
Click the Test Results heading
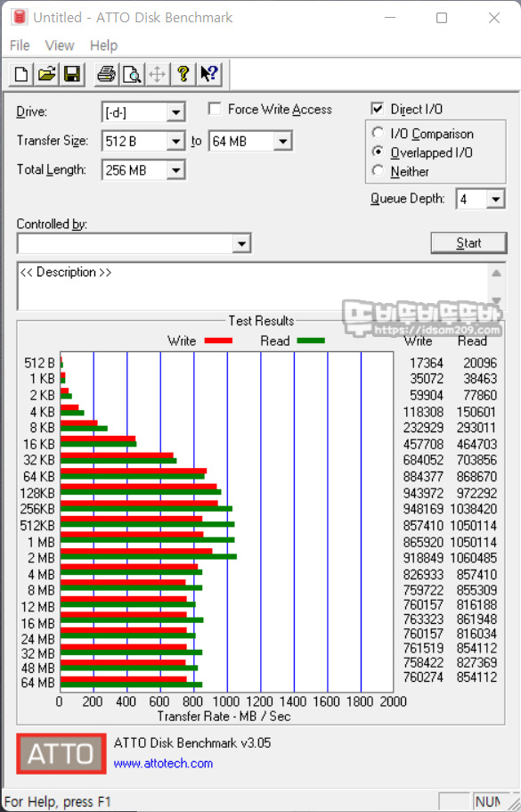(261, 321)
